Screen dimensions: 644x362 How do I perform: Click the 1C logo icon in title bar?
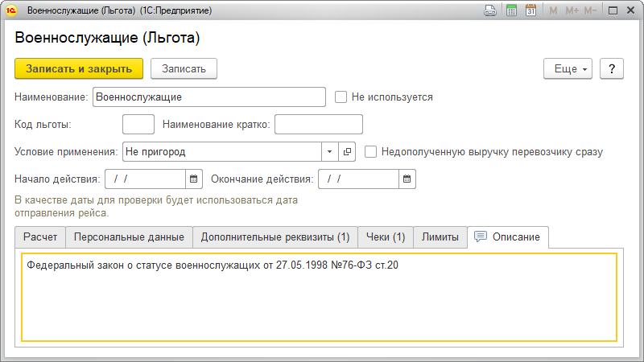click(x=12, y=11)
